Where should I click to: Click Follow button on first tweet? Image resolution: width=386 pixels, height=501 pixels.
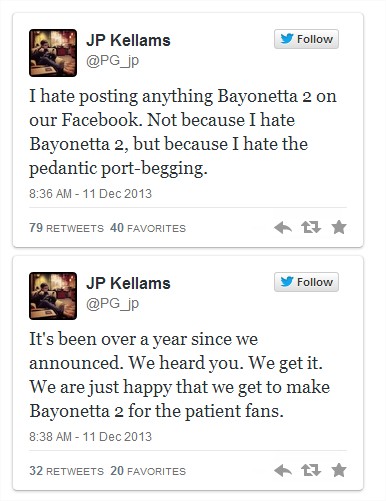click(x=306, y=39)
